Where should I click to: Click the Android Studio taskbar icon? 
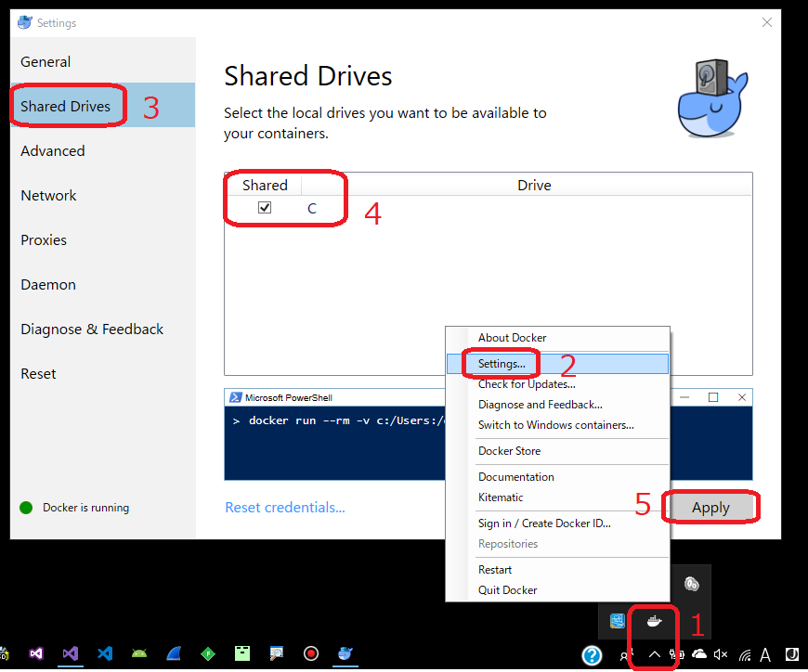[139, 653]
